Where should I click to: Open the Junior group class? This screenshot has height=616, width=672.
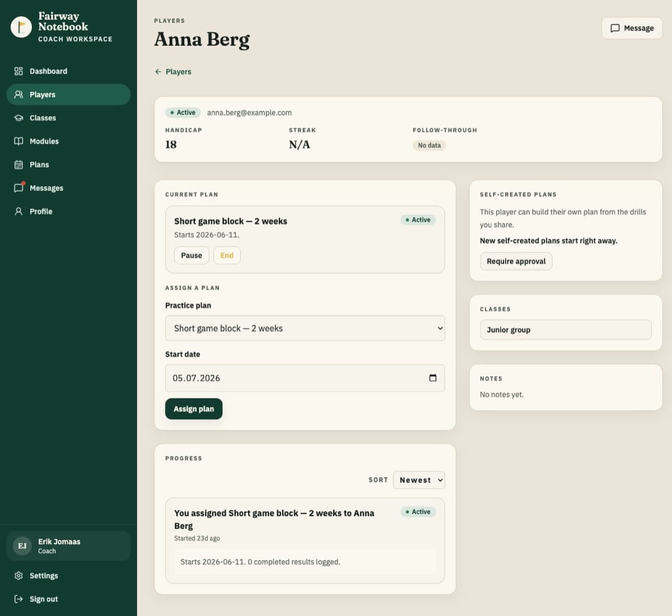[566, 330]
